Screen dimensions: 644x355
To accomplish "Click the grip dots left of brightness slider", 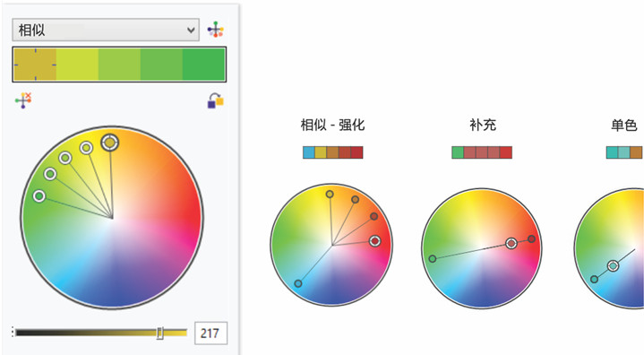I will (13, 333).
